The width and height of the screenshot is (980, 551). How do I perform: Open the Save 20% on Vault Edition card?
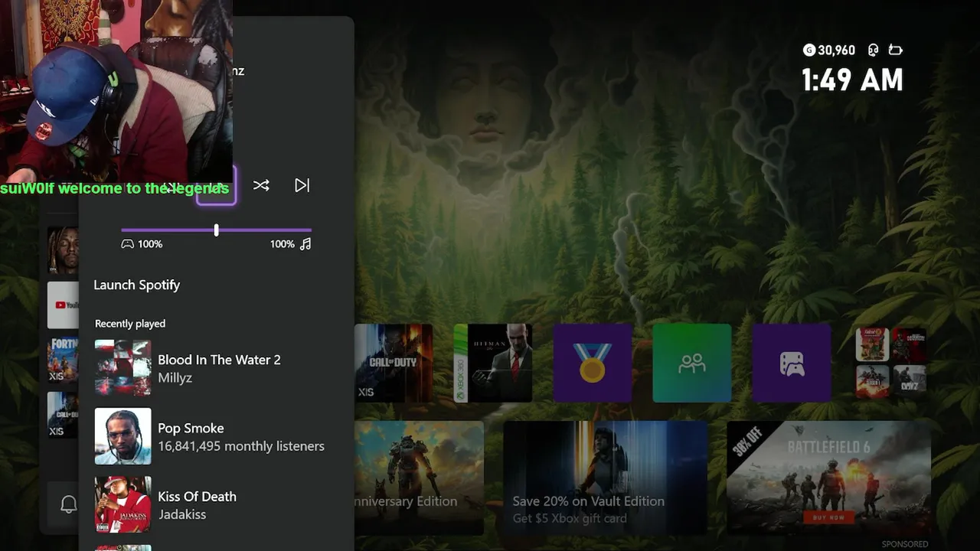coord(606,478)
